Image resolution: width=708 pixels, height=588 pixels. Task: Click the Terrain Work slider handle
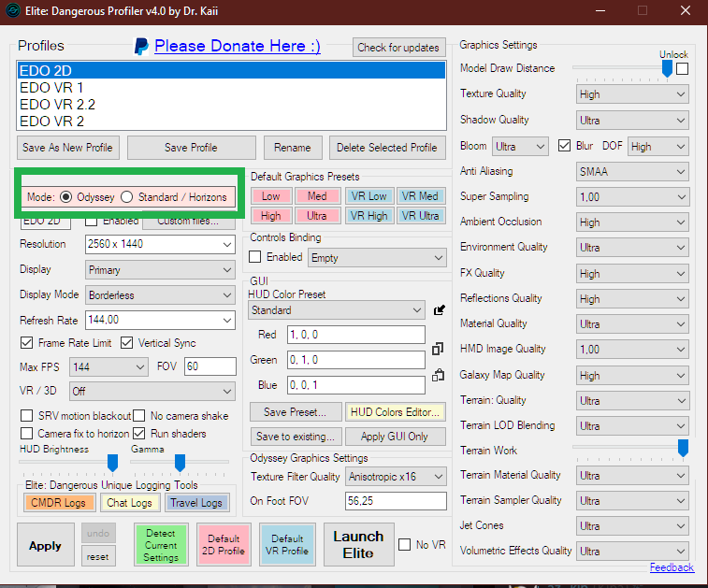click(683, 448)
